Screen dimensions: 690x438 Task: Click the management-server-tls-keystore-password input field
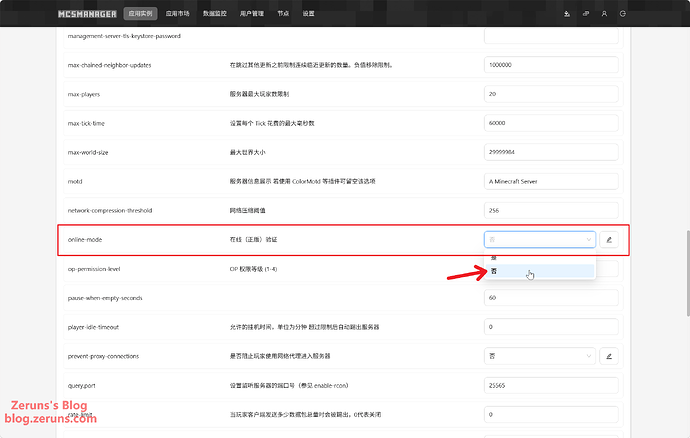[551, 36]
